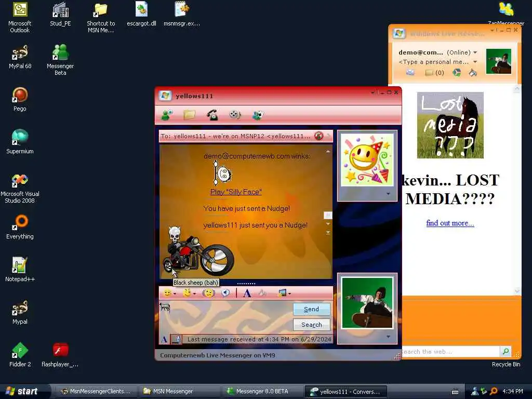This screenshot has height=399, width=532.
Task: Change color scheme paint bucket icon
Action: (x=473, y=73)
